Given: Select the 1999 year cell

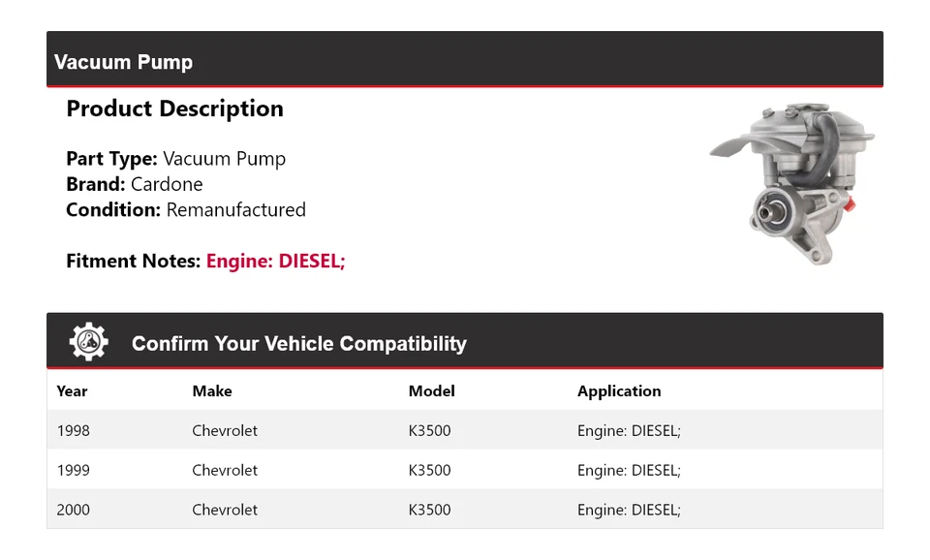Looking at the screenshot, I should pyautogui.click(x=74, y=470).
